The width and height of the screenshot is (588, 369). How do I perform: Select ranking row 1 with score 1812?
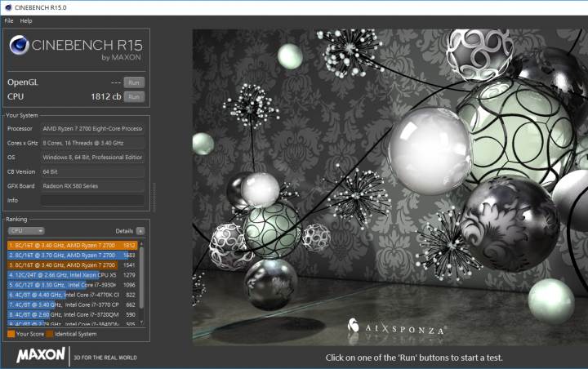73,245
